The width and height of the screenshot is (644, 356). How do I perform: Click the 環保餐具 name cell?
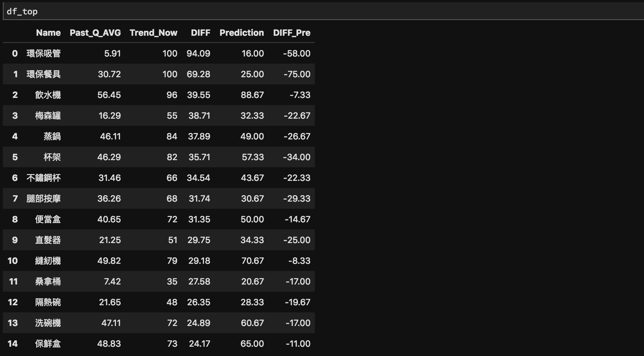44,74
